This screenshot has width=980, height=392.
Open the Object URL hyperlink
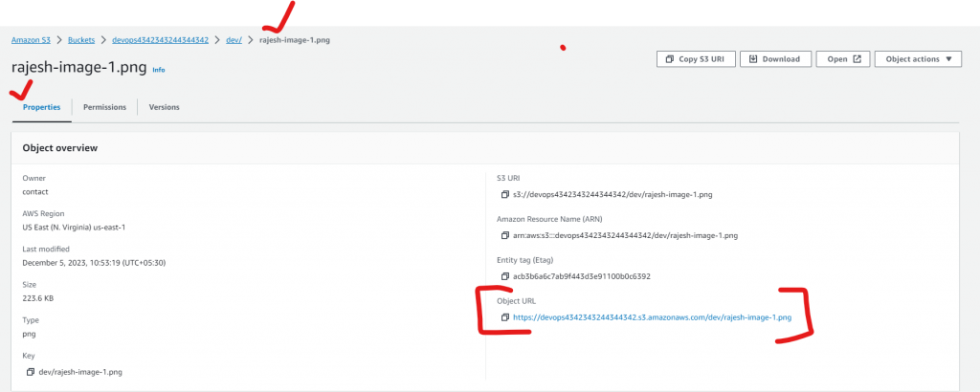(x=652, y=316)
